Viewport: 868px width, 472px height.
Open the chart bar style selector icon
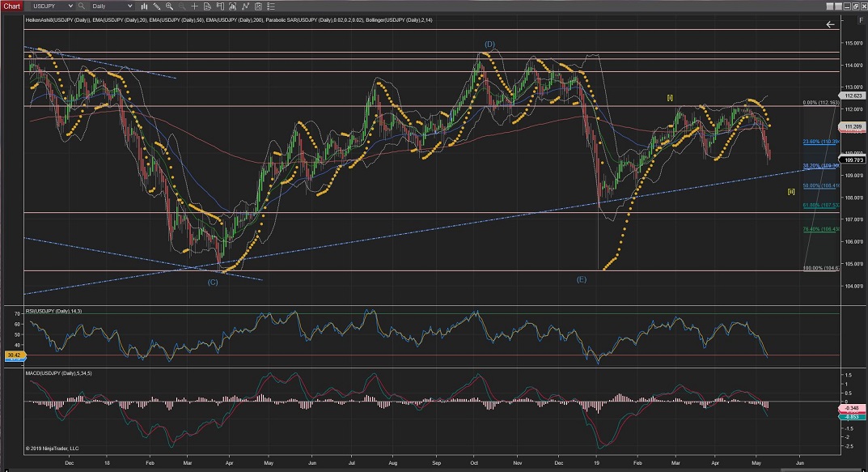144,6
